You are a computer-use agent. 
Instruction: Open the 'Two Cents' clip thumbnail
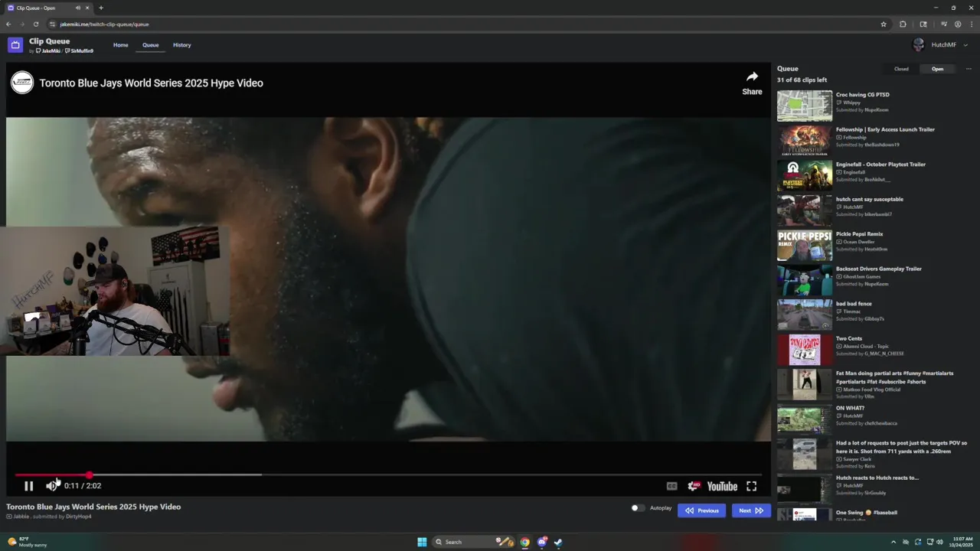(x=805, y=350)
